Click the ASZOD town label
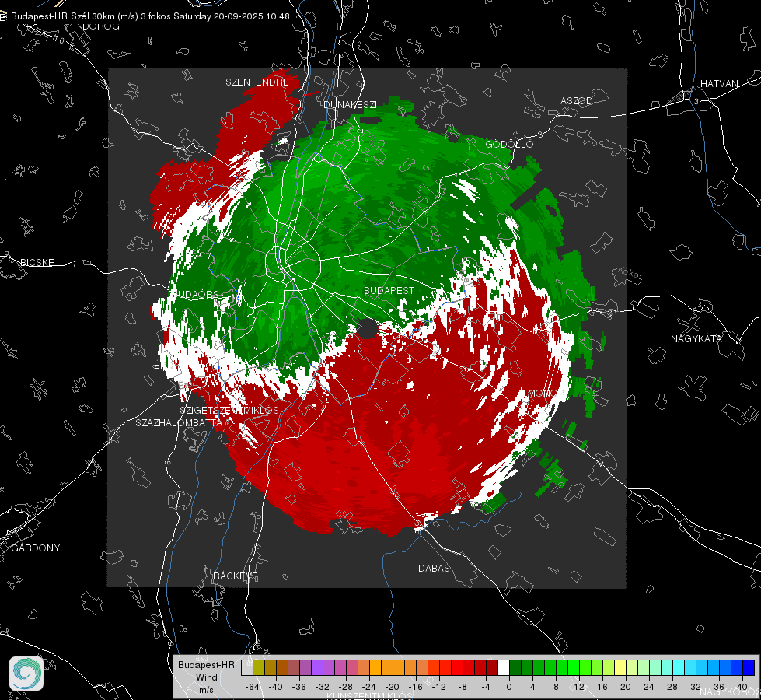This screenshot has width=761, height=700. 577,100
